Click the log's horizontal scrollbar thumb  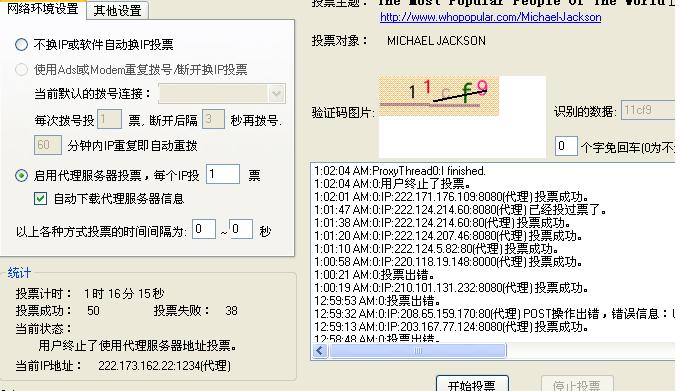pos(418,351)
